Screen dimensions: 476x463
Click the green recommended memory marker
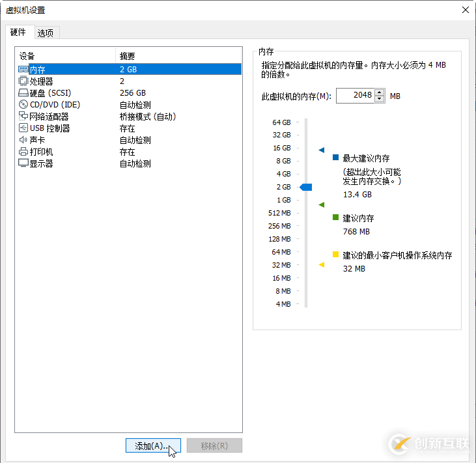321,204
